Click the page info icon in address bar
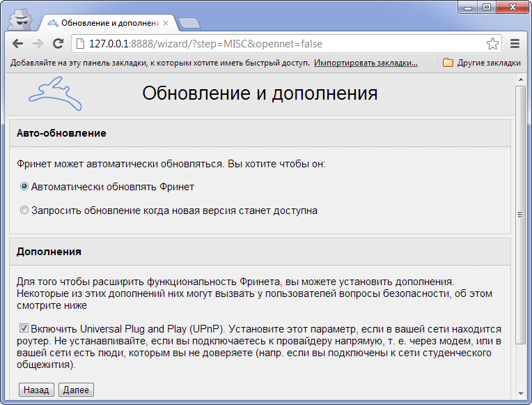 80,44
